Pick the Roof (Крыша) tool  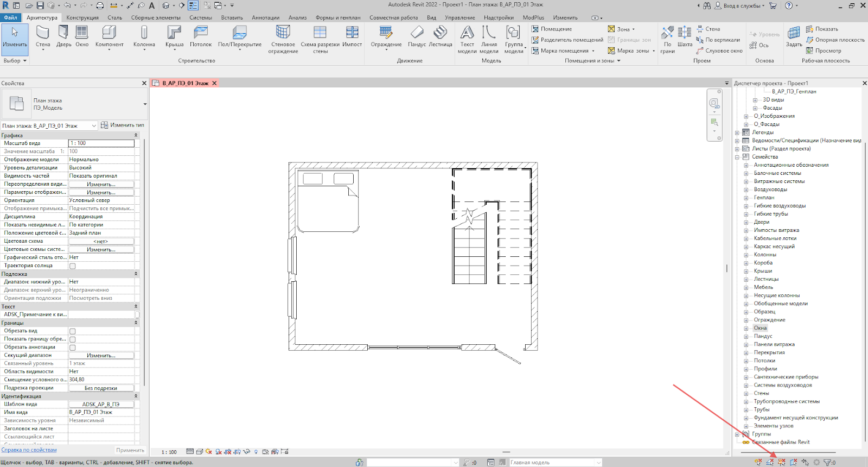[174, 37]
